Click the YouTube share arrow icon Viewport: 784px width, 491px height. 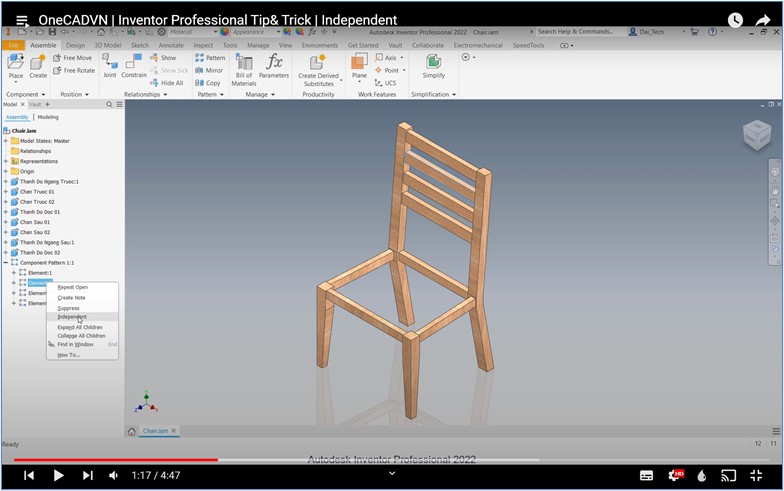point(762,20)
